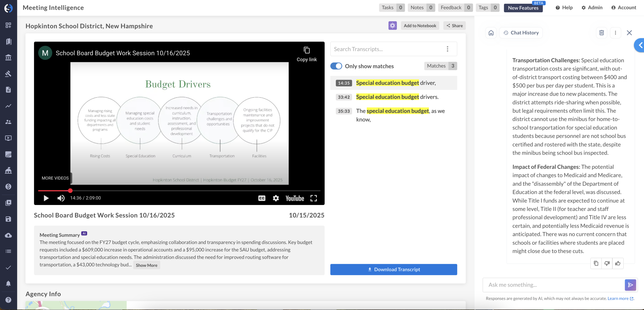The image size is (644, 310).
Task: Open the notifications bell in sidebar
Action: point(8,284)
